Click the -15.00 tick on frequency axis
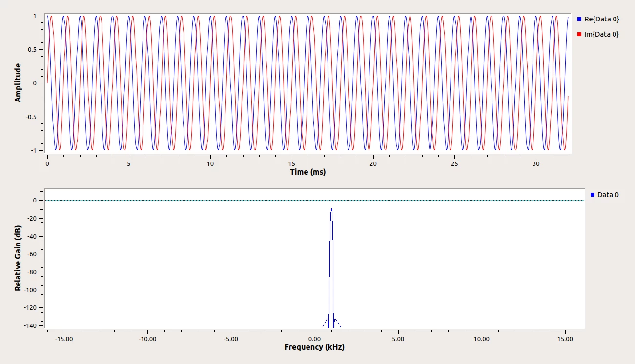 click(64, 339)
